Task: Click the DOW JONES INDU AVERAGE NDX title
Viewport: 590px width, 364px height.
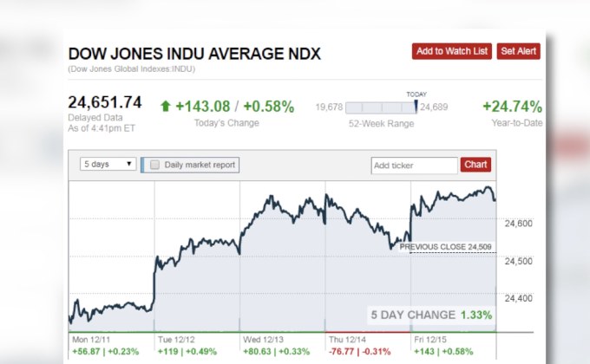Action: 194,54
